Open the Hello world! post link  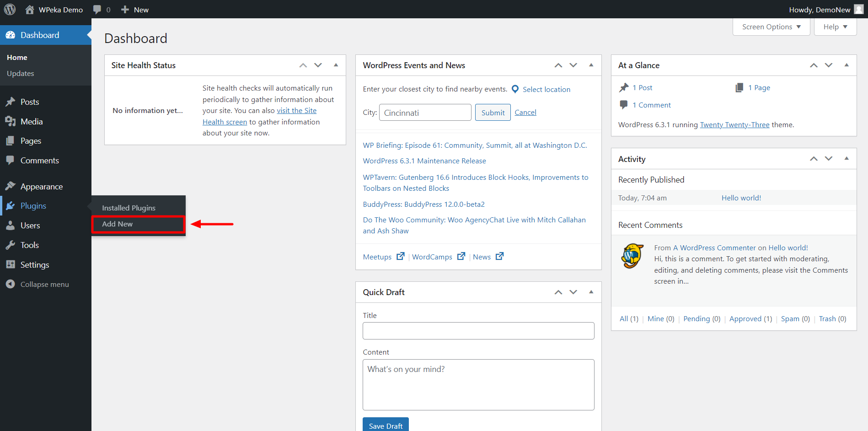[x=741, y=198]
